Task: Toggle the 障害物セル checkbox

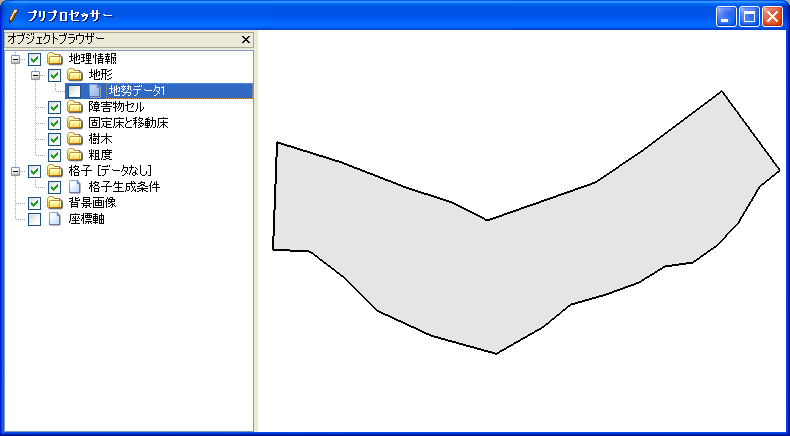Action: click(x=54, y=107)
